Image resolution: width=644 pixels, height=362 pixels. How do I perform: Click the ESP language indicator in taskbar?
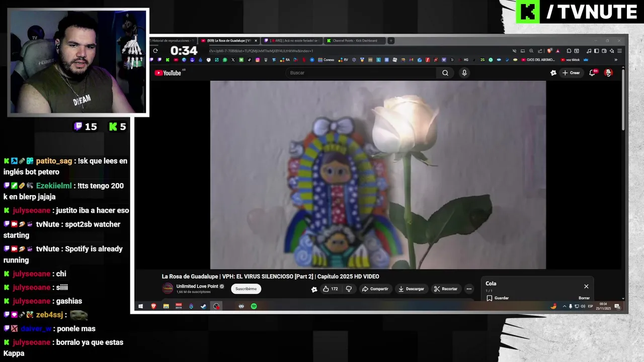590,306
